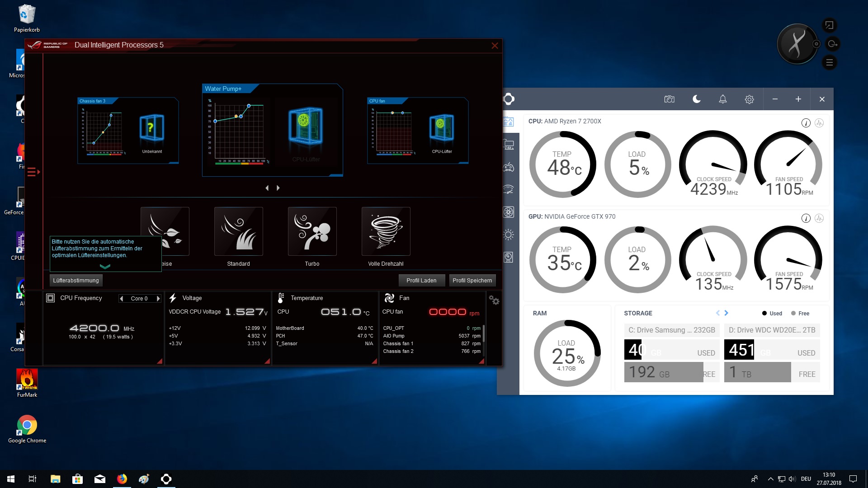Toggle night mode moon icon
868x488 pixels.
696,99
